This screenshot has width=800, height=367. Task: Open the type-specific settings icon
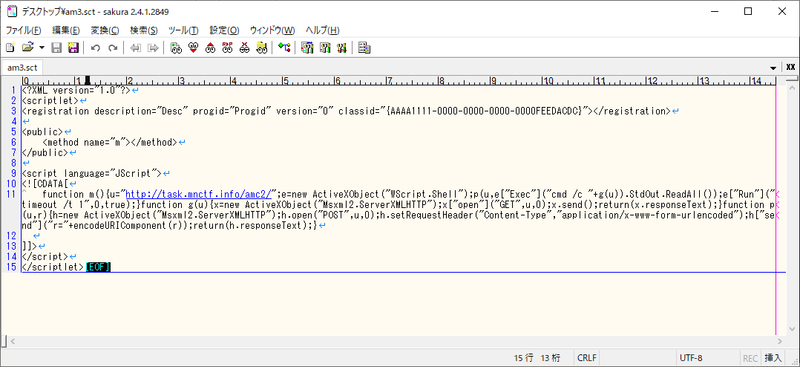click(324, 48)
